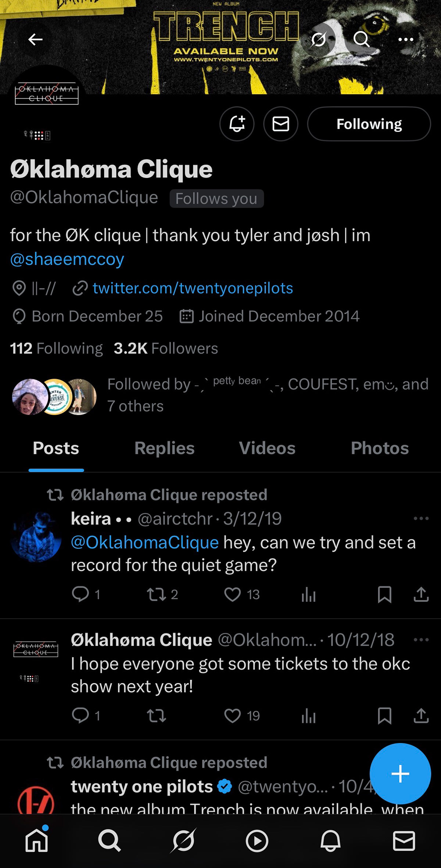Turn on post notifications bell for Øklahøma Clique
441x868 pixels.
(237, 124)
